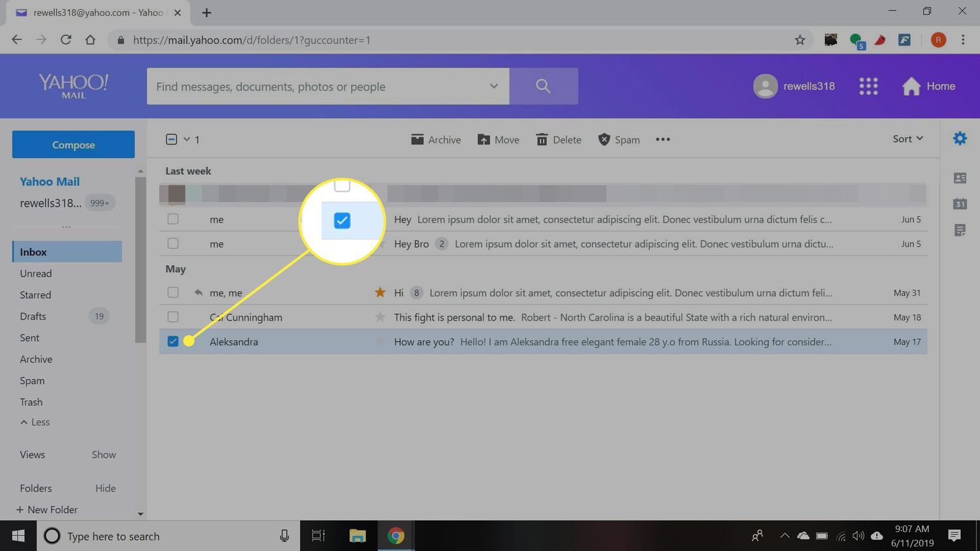Open browser home page button

point(90,40)
